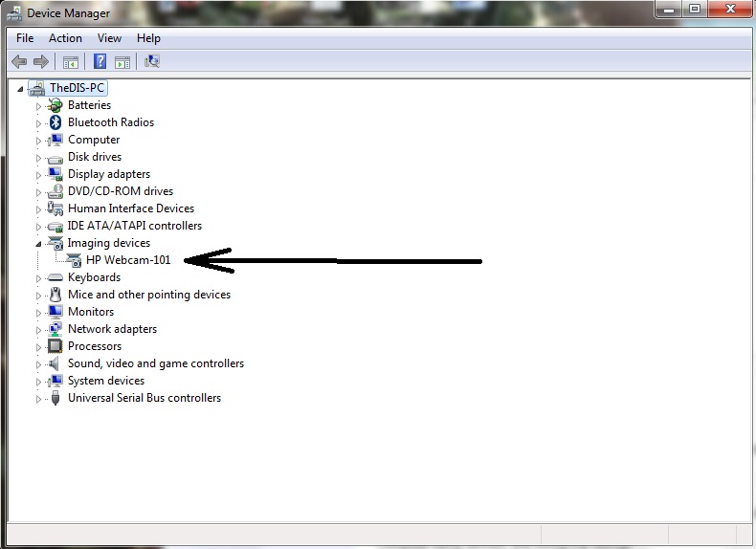756x549 pixels.
Task: Select the HP Webcam-101 device icon
Action: (75, 260)
